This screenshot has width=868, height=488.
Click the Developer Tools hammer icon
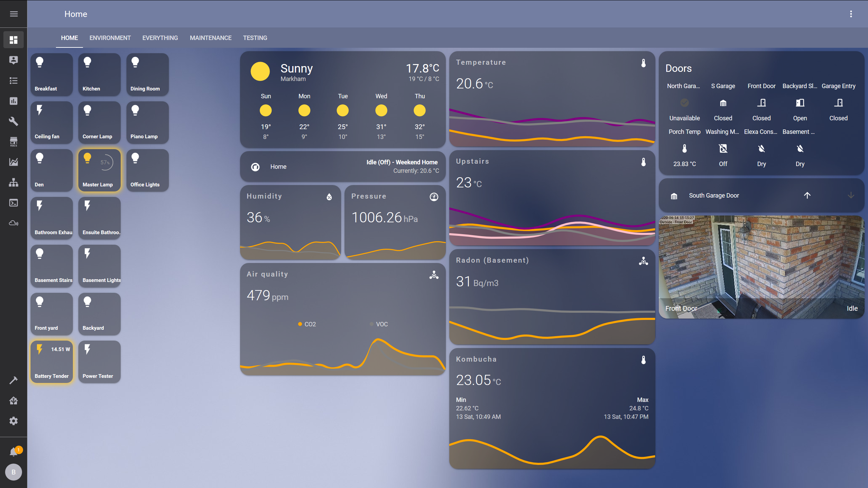[x=14, y=380]
